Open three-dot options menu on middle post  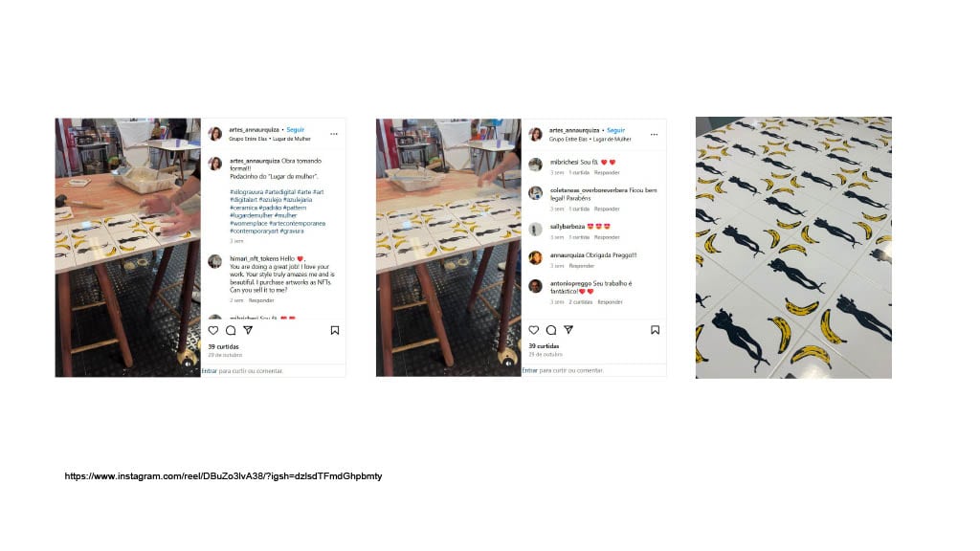654,134
